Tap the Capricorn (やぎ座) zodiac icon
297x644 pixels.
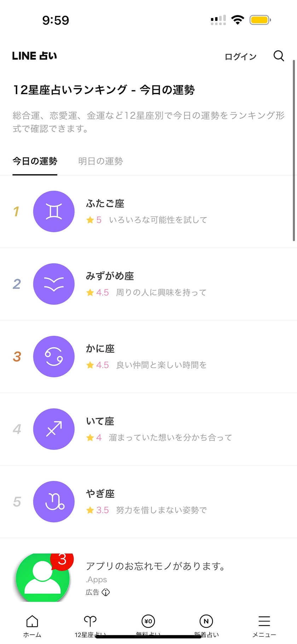coord(54,501)
